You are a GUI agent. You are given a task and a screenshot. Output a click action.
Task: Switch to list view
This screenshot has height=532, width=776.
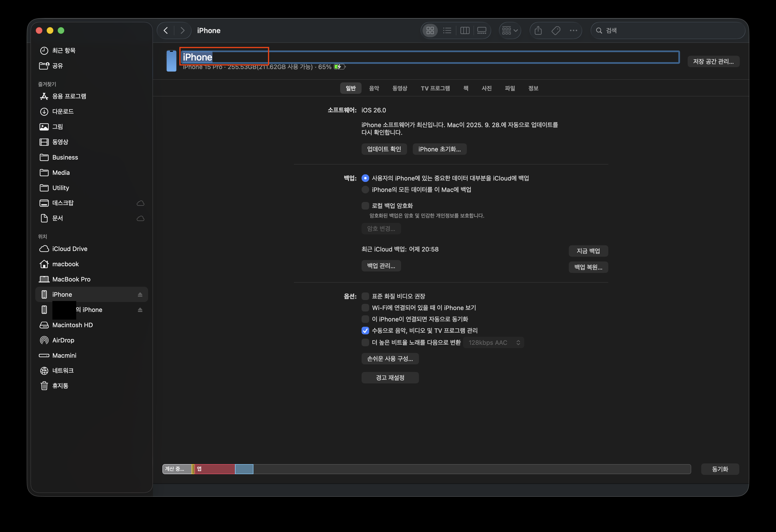pyautogui.click(x=447, y=31)
